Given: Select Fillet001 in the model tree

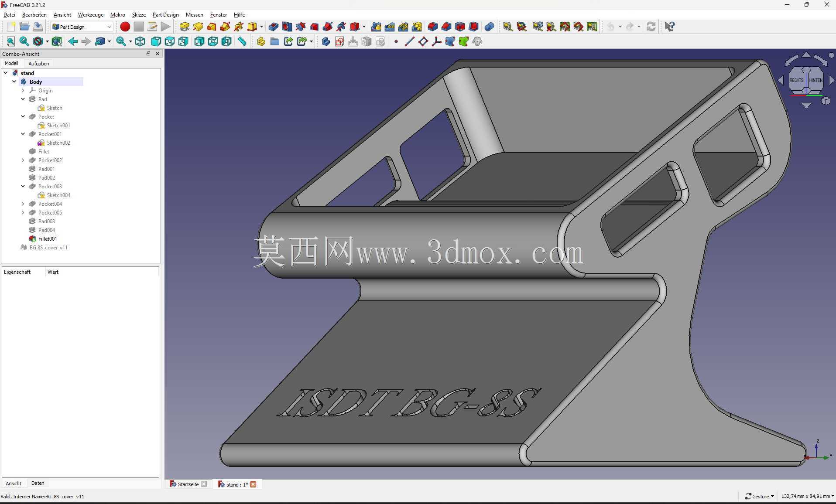Looking at the screenshot, I should pos(48,238).
